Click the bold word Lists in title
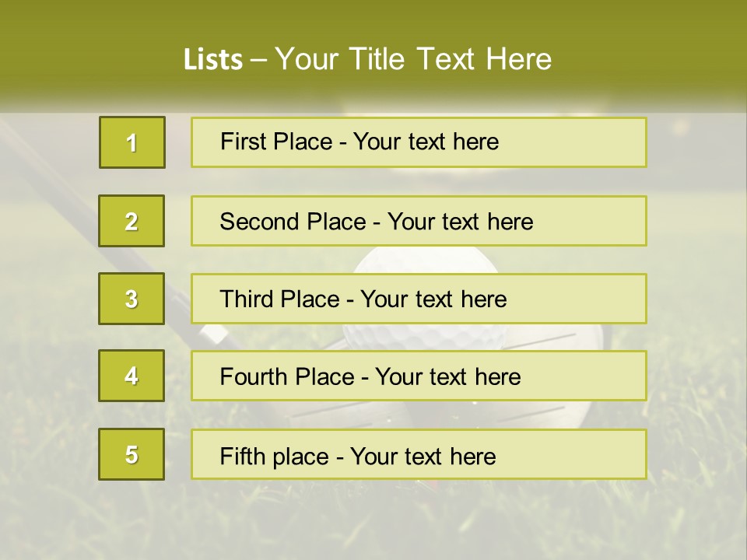Image resolution: width=747 pixels, height=560 pixels. (212, 59)
